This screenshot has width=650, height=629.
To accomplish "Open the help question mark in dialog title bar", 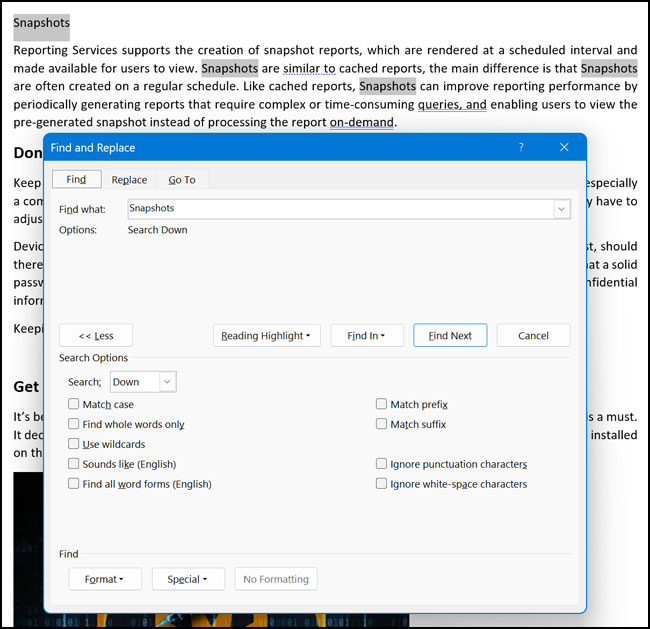I will click(x=521, y=147).
